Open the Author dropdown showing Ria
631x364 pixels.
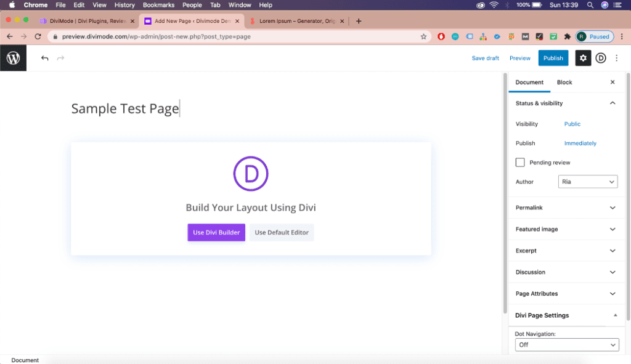[x=588, y=182]
